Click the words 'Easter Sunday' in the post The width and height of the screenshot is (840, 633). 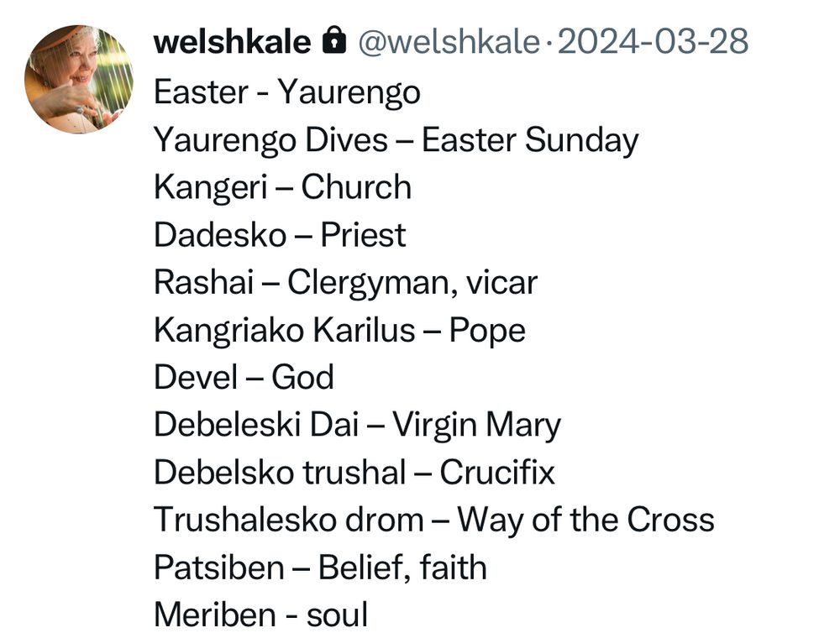click(x=530, y=140)
